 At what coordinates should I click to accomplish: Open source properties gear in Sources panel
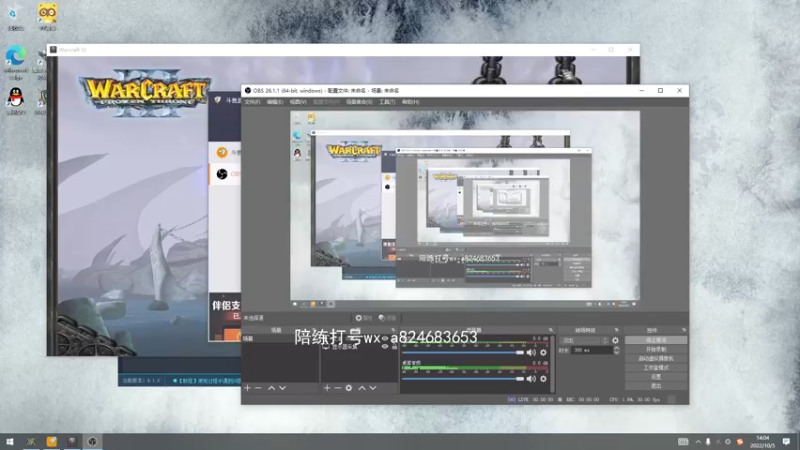(x=349, y=388)
